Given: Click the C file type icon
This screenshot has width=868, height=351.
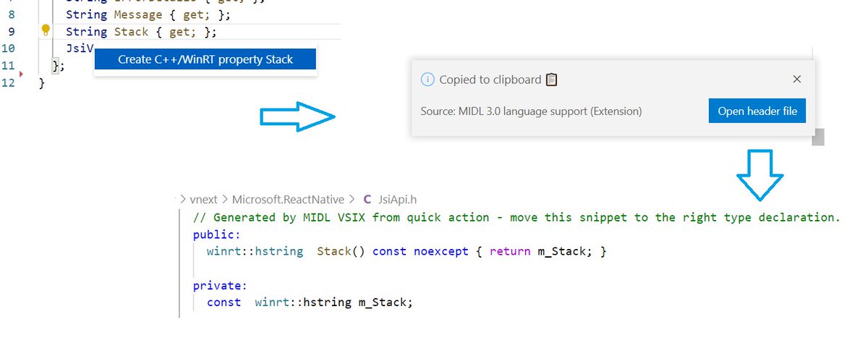Looking at the screenshot, I should [x=367, y=199].
